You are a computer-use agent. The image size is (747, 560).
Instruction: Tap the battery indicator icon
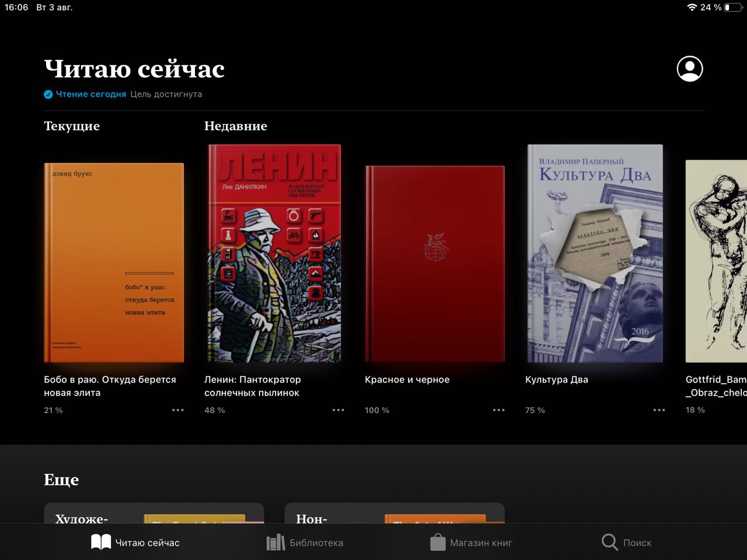pyautogui.click(x=734, y=7)
